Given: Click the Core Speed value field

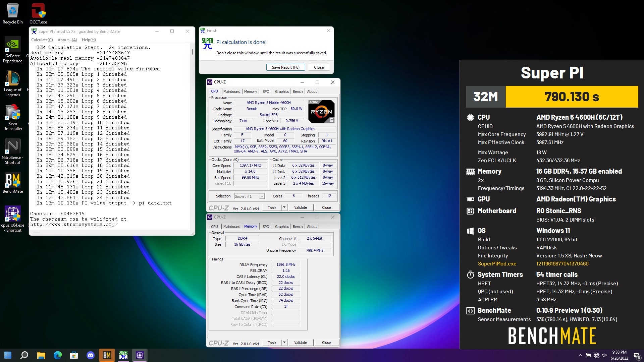Looking at the screenshot, I should (x=250, y=165).
